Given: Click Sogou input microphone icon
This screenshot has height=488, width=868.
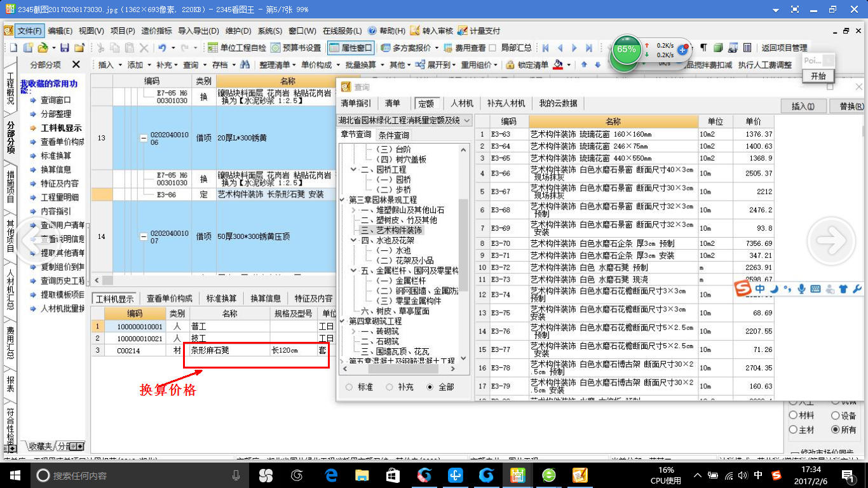Looking at the screenshot, I should pyautogui.click(x=802, y=289).
